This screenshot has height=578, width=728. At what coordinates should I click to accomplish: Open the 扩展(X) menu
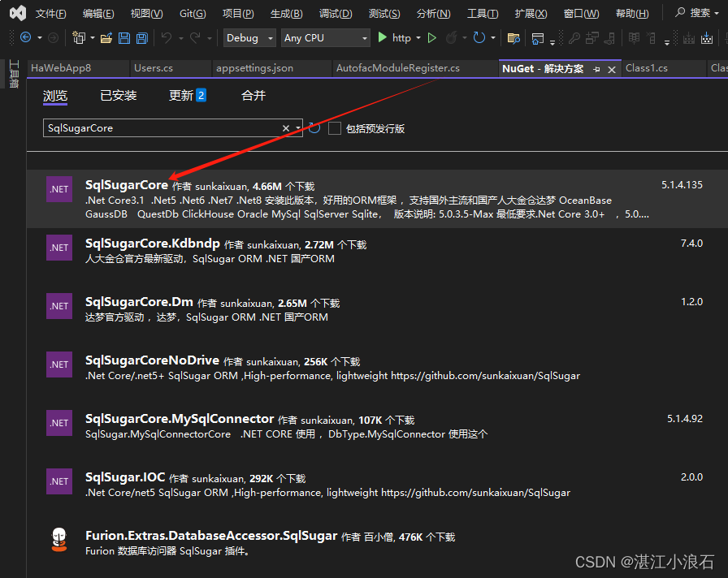[x=531, y=14]
